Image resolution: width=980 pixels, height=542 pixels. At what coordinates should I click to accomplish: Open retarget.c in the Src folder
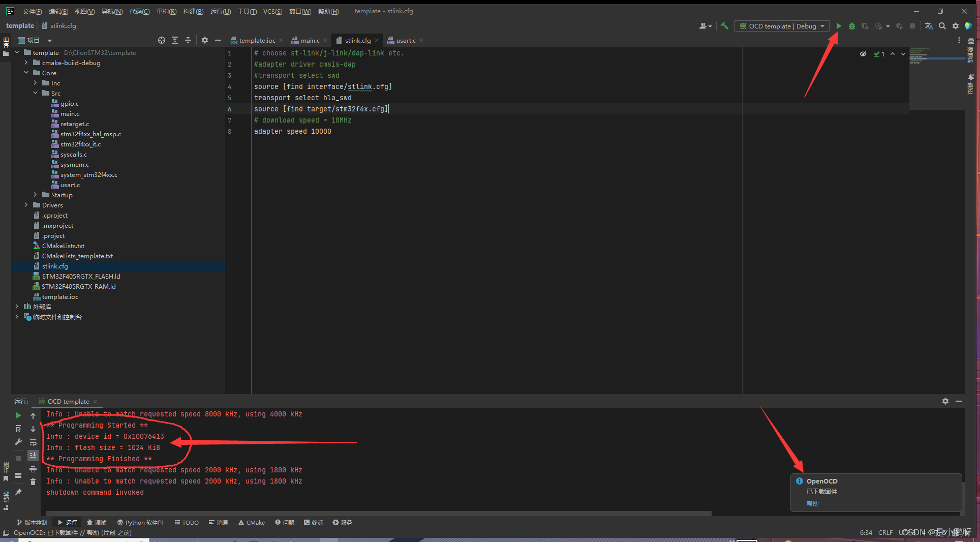[x=74, y=124]
